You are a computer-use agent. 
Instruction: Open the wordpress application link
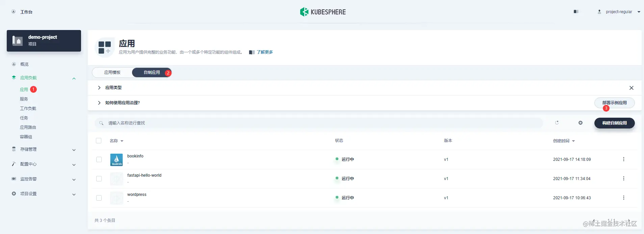pos(137,195)
